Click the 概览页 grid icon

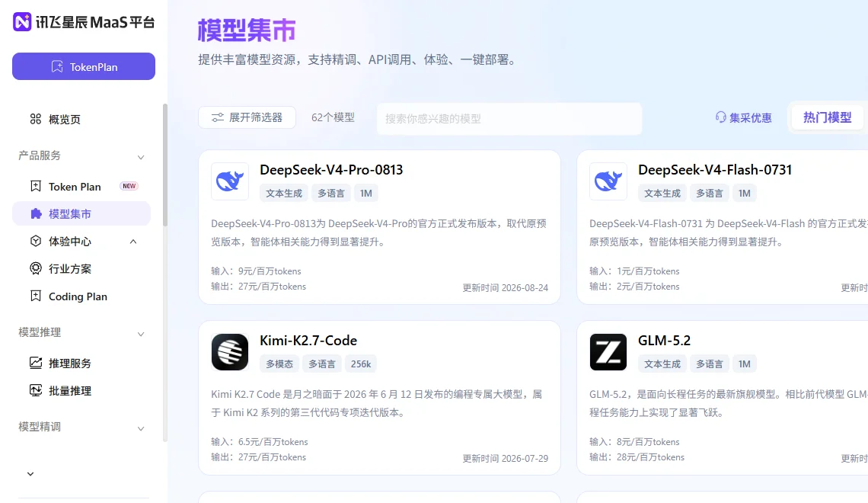tap(36, 119)
